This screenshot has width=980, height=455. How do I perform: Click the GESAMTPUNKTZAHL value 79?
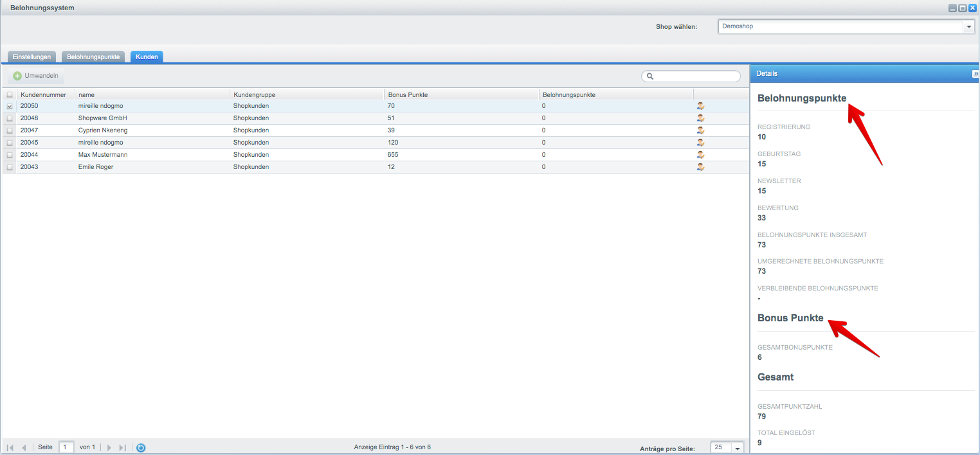pyautogui.click(x=762, y=416)
